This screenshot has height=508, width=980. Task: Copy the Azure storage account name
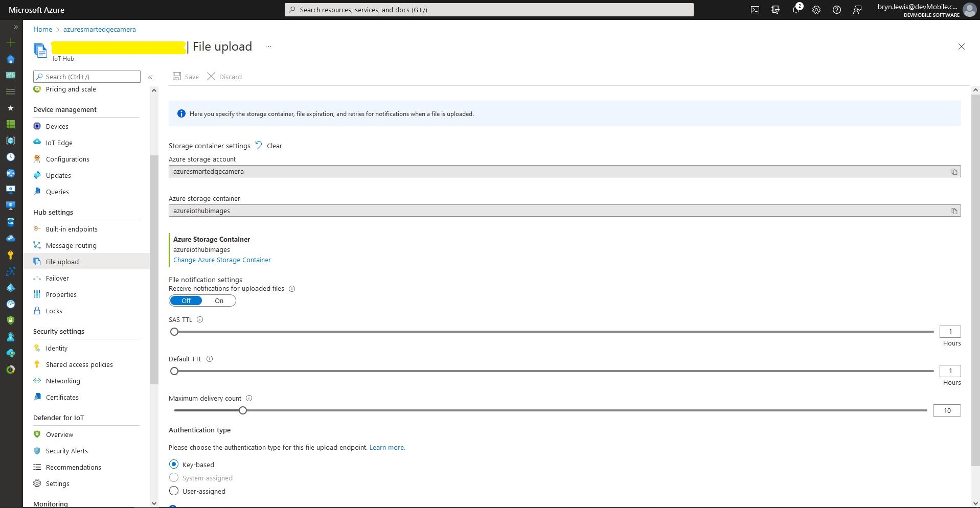click(954, 172)
